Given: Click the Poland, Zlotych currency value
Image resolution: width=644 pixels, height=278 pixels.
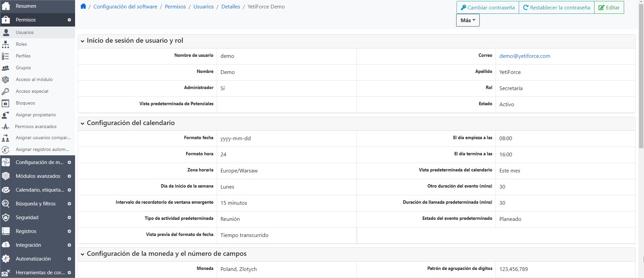Looking at the screenshot, I should (238, 269).
